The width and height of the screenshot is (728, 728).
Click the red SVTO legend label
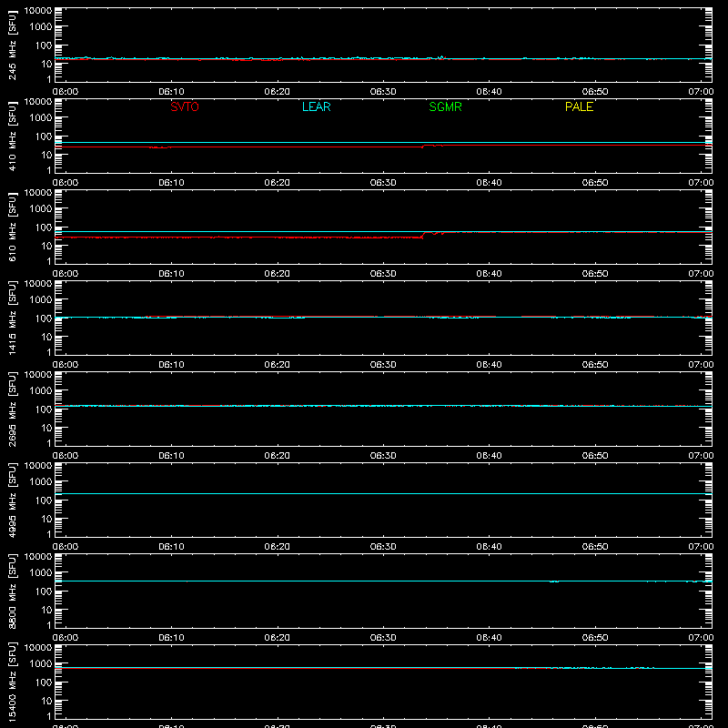185,106
